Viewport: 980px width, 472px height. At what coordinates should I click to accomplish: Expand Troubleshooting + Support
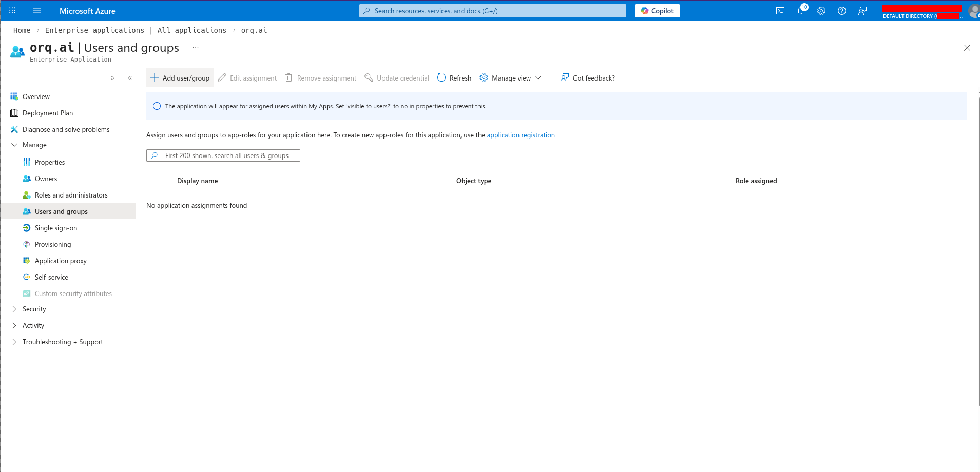63,342
